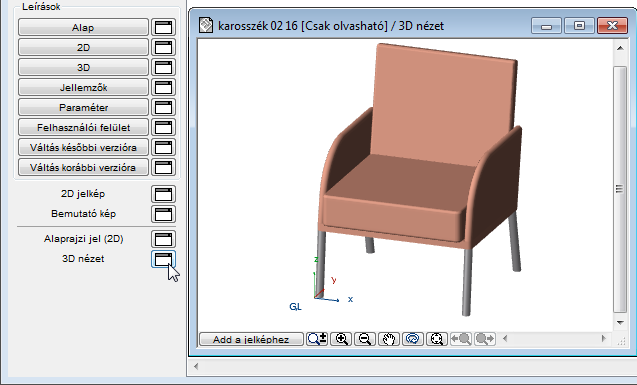
Task: Click the 2D jelkép label
Action: pos(83,194)
